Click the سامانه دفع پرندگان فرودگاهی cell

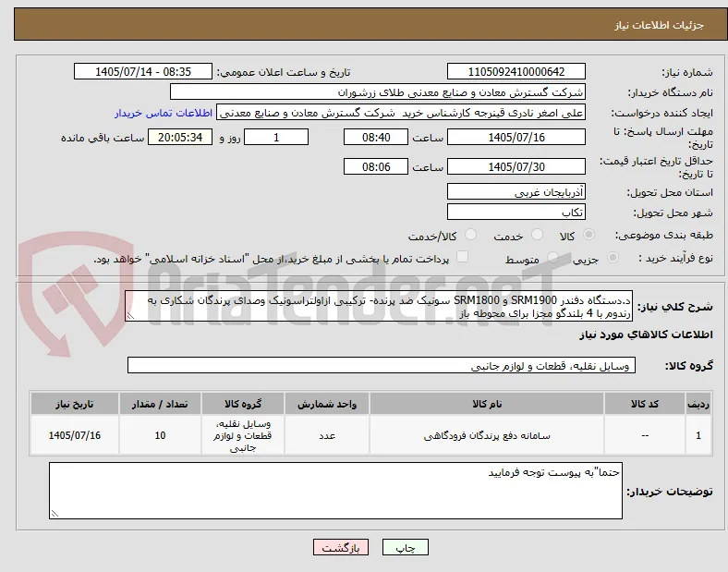(x=487, y=435)
